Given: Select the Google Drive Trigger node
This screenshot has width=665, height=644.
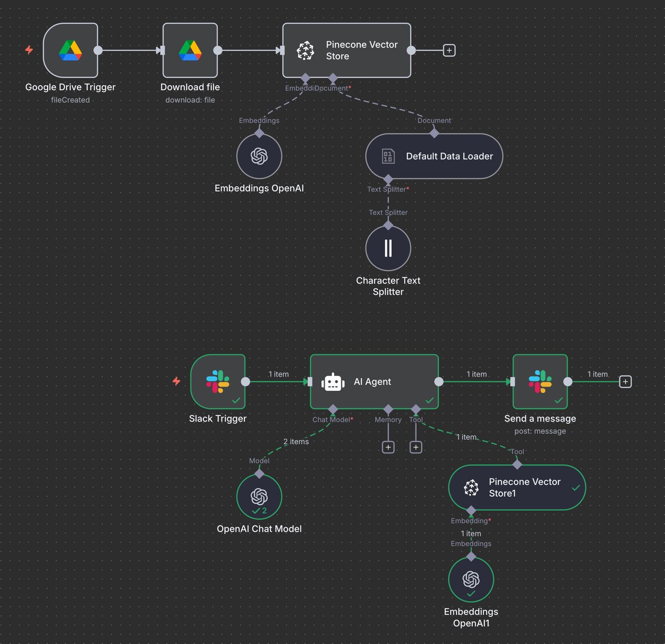Looking at the screenshot, I should coord(70,50).
